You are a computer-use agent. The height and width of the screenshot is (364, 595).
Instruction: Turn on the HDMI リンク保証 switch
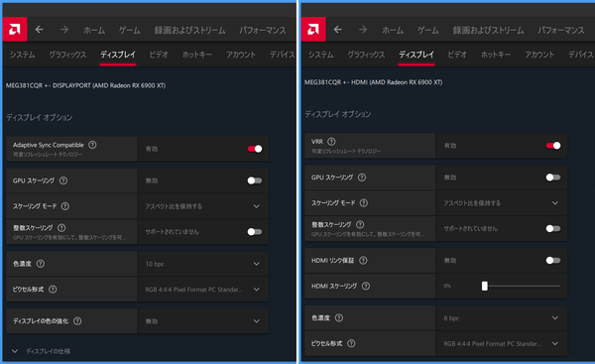[553, 261]
